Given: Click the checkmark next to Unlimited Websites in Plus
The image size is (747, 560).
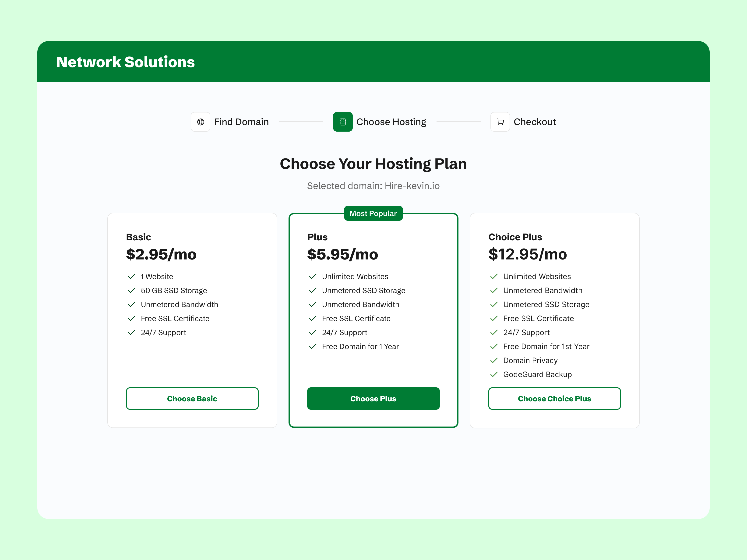Looking at the screenshot, I should 312,276.
